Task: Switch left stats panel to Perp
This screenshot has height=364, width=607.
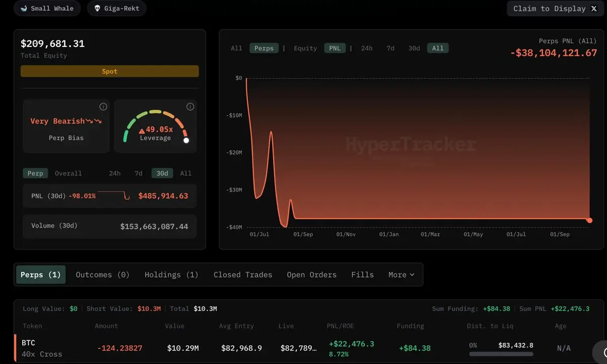Action: click(35, 173)
